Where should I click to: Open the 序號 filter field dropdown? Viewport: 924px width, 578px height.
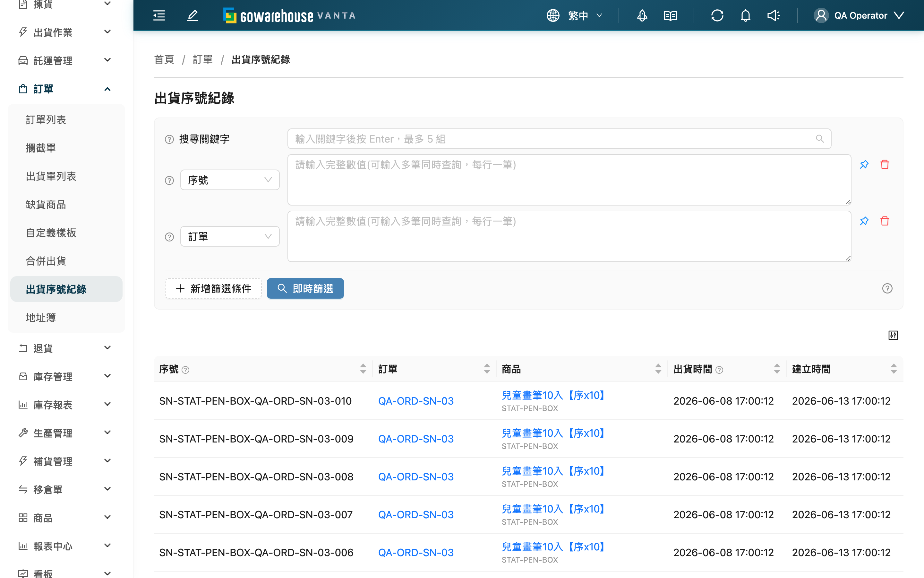[230, 180]
